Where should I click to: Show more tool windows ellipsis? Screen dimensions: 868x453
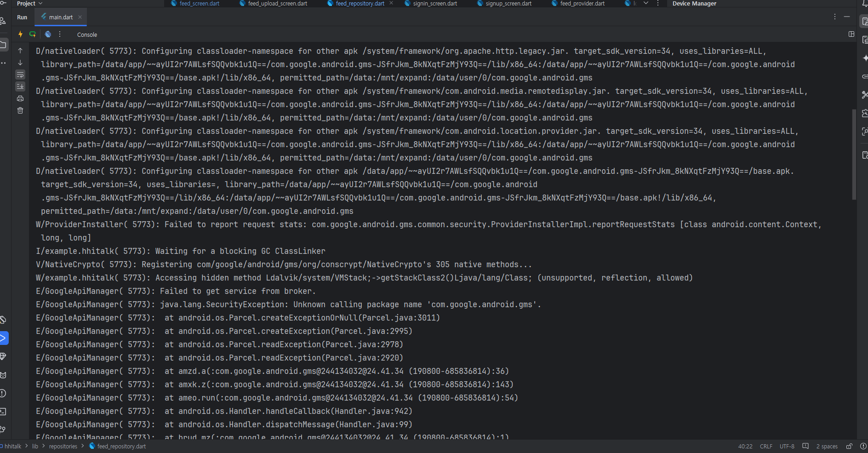tap(3, 63)
